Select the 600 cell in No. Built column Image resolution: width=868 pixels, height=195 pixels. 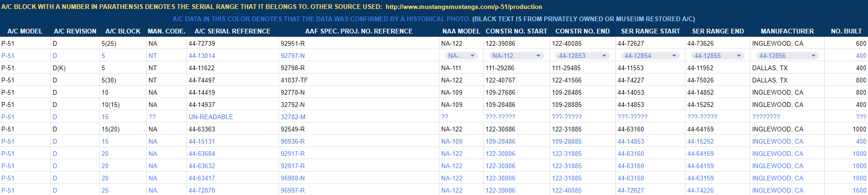846,43
